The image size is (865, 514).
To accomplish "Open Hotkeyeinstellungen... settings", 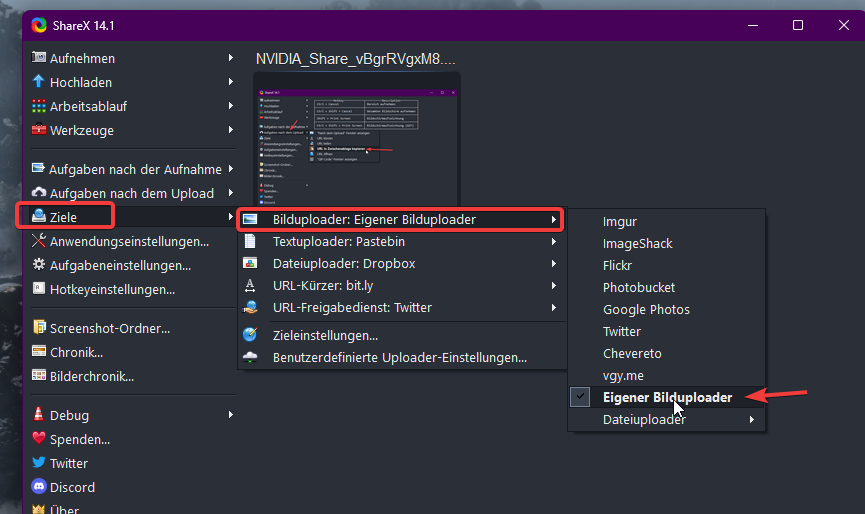I will (112, 289).
